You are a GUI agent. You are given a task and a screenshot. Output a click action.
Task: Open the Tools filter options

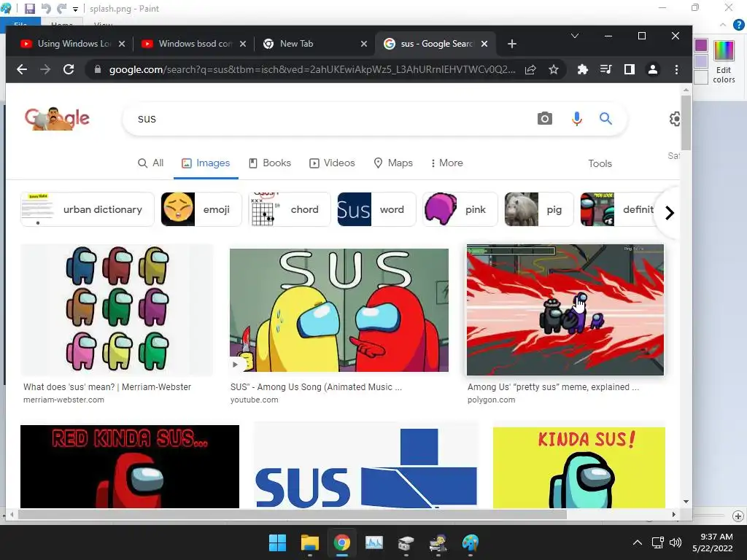coord(600,163)
